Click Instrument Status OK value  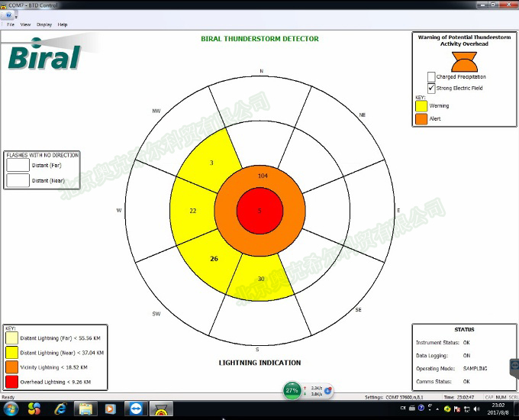[x=466, y=343]
